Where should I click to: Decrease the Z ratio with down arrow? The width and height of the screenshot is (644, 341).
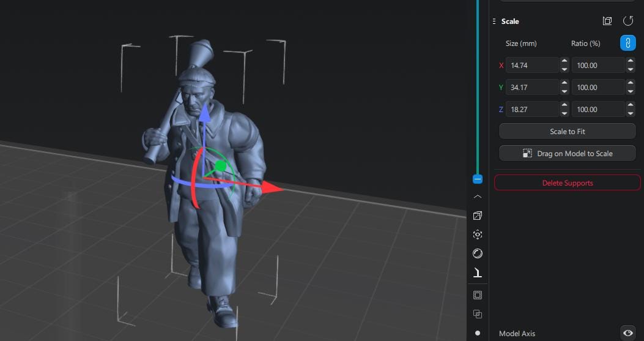[631, 113]
